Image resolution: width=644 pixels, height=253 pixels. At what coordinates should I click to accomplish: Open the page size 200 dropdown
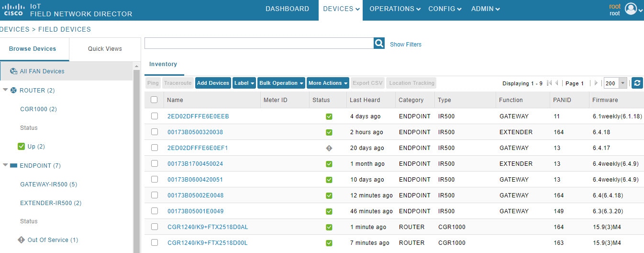[615, 83]
